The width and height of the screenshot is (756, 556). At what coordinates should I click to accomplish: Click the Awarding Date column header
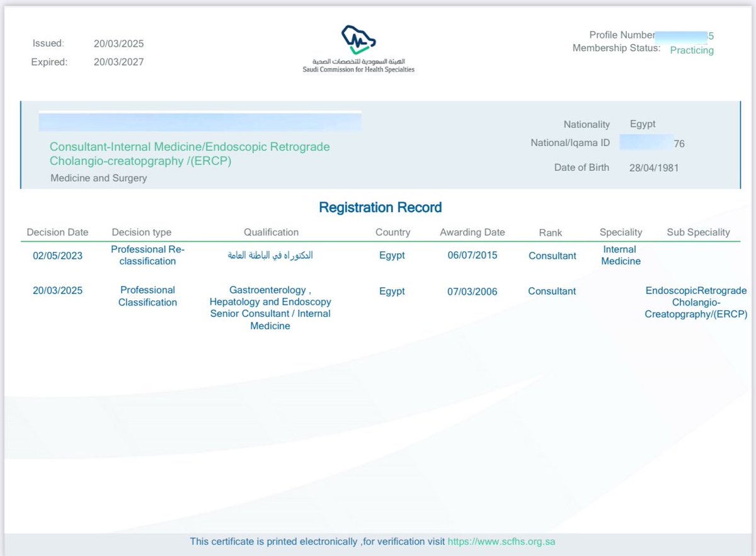pyautogui.click(x=472, y=232)
